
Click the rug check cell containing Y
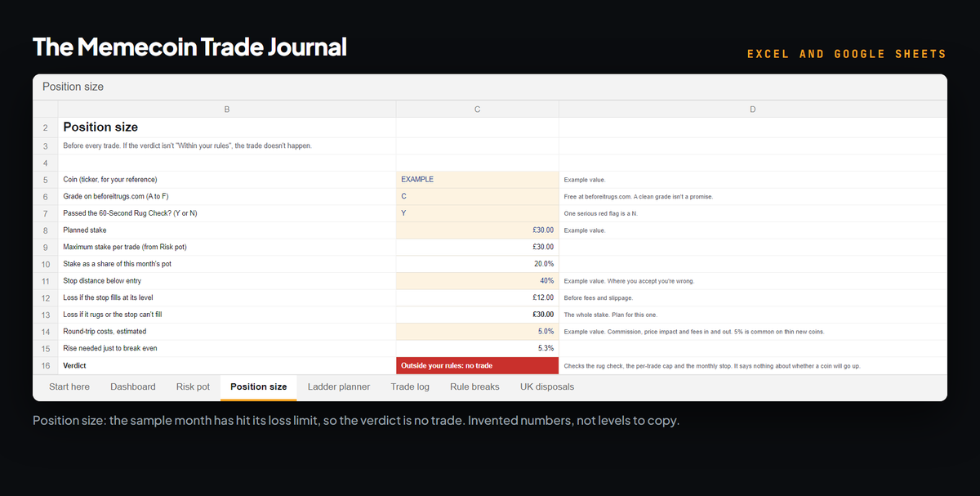click(477, 213)
